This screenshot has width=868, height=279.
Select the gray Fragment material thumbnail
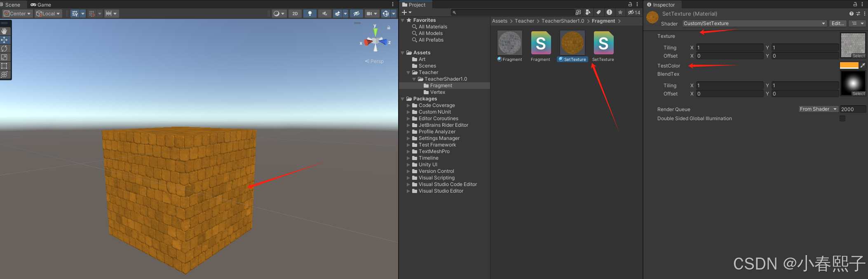pos(510,43)
